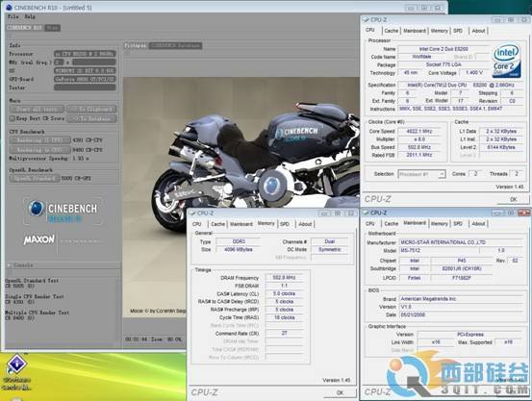Click the To Database button
This screenshot has height=401, width=532.
pos(91,118)
